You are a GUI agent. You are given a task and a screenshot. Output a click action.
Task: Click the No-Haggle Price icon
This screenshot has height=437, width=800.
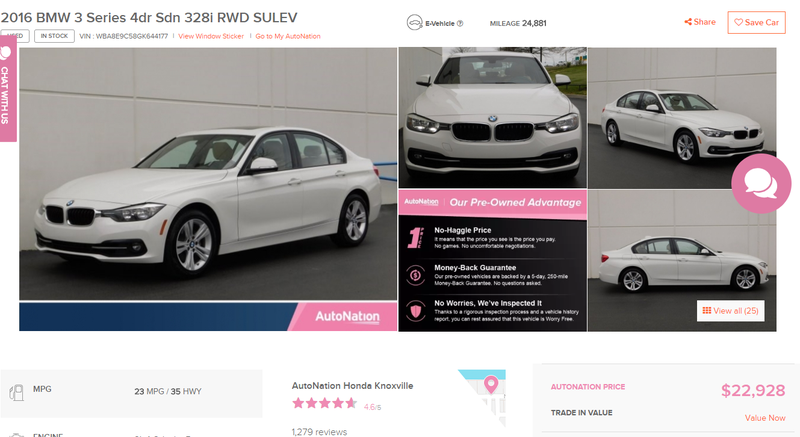tap(416, 238)
